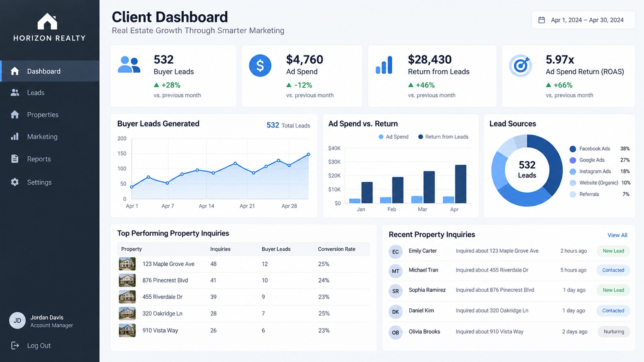
Task: Click the Leads people icon in sidebar
Action: (15, 93)
